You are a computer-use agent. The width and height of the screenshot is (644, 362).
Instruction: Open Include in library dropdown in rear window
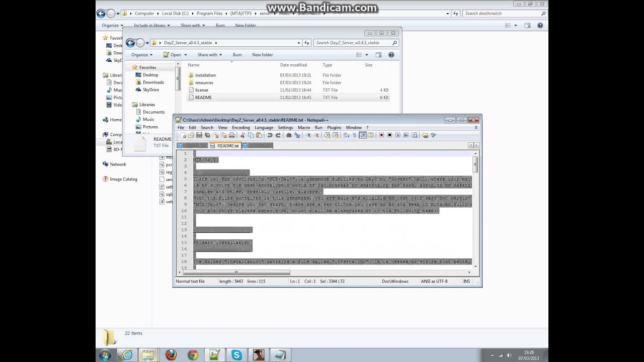click(151, 25)
